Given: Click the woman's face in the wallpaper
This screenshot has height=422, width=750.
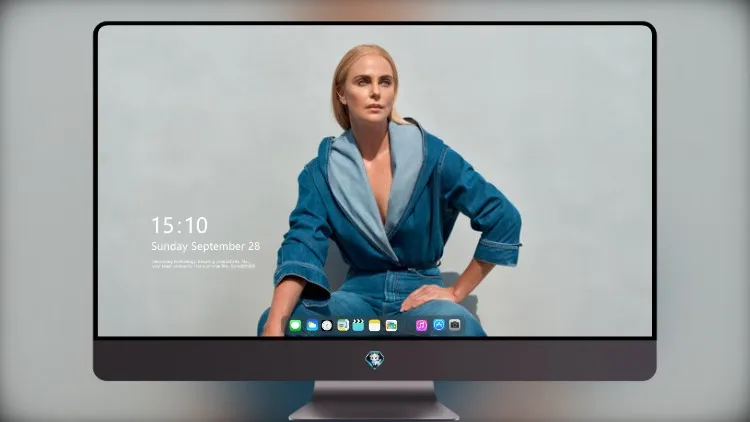Looking at the screenshot, I should pyautogui.click(x=370, y=94).
